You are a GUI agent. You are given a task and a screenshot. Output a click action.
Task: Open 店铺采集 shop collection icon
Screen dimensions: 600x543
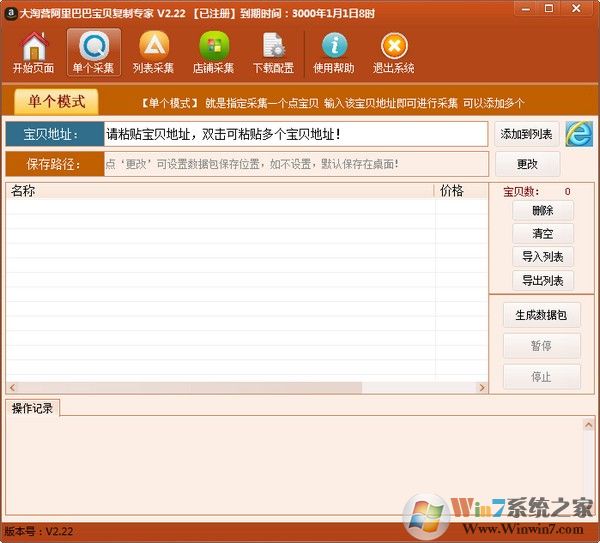214,53
